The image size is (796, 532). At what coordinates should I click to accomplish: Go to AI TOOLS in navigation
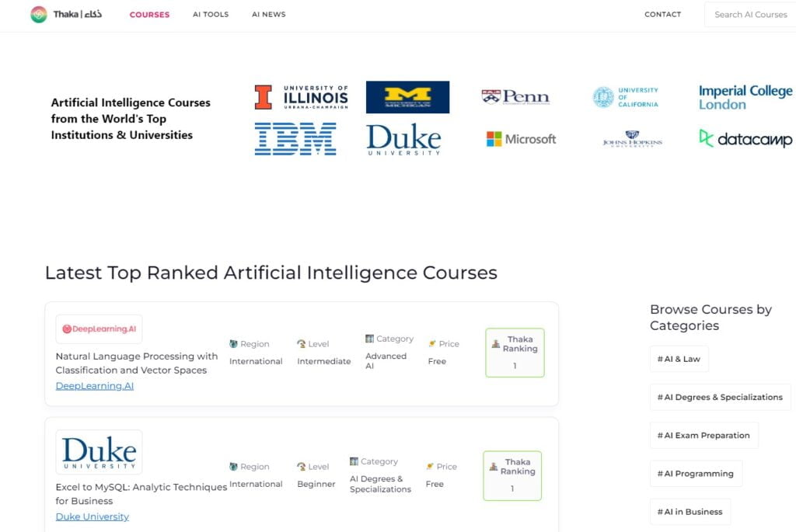(211, 15)
